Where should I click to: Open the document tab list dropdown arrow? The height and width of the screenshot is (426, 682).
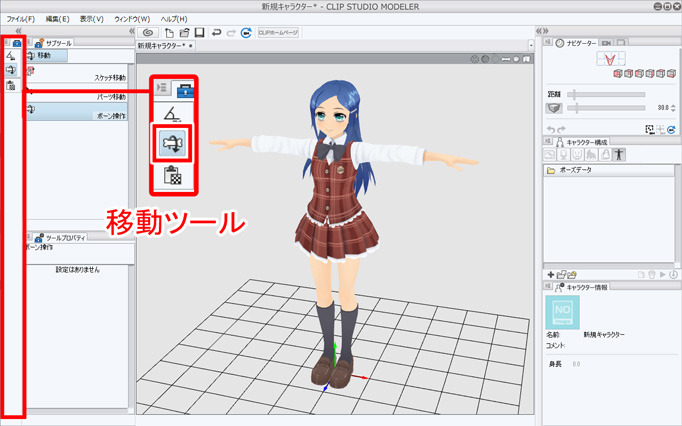(x=529, y=45)
